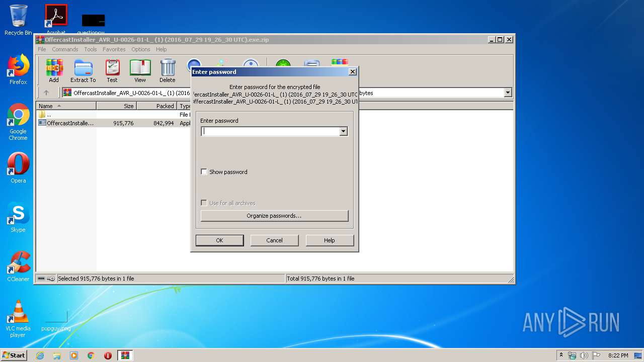Open the Options menu
The width and height of the screenshot is (644, 362).
click(x=141, y=49)
